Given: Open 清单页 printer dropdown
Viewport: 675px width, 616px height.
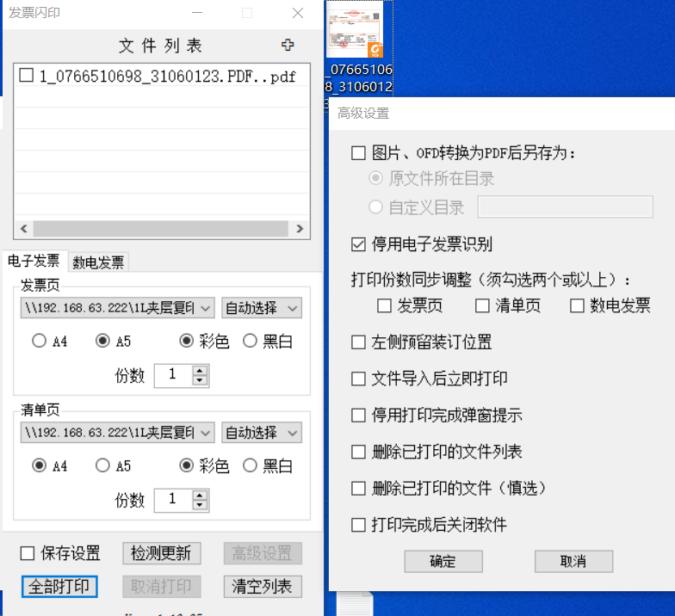Looking at the screenshot, I should [x=117, y=432].
